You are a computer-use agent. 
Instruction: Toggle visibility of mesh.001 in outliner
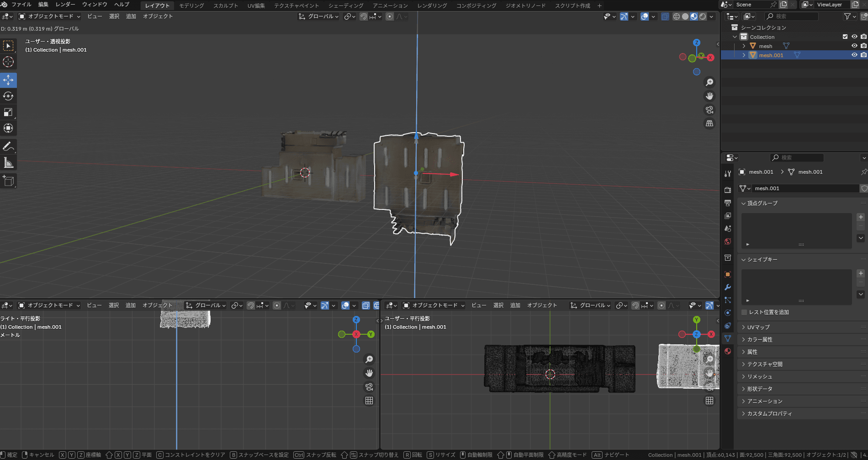[x=854, y=55]
